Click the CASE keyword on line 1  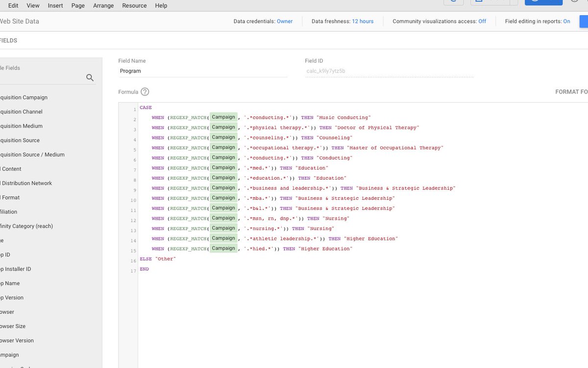146,107
